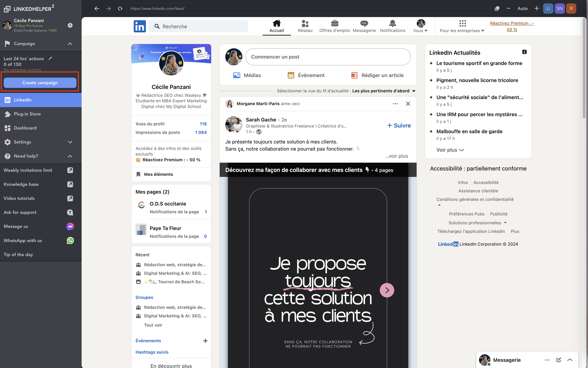
Task: Select the Messagerie tab
Action: 364,26
